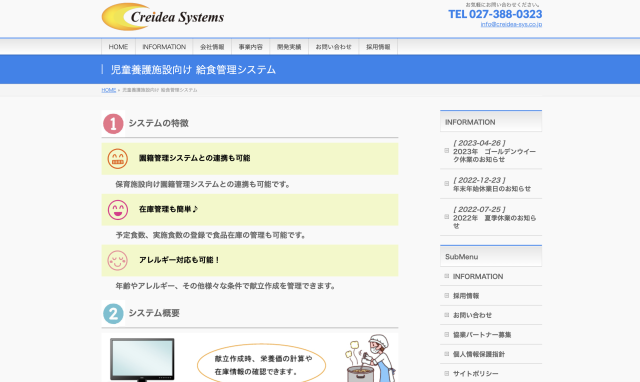This screenshot has width=640, height=382.
Task: Click the INFORMATION sidebar panel header
Action: [x=491, y=121]
